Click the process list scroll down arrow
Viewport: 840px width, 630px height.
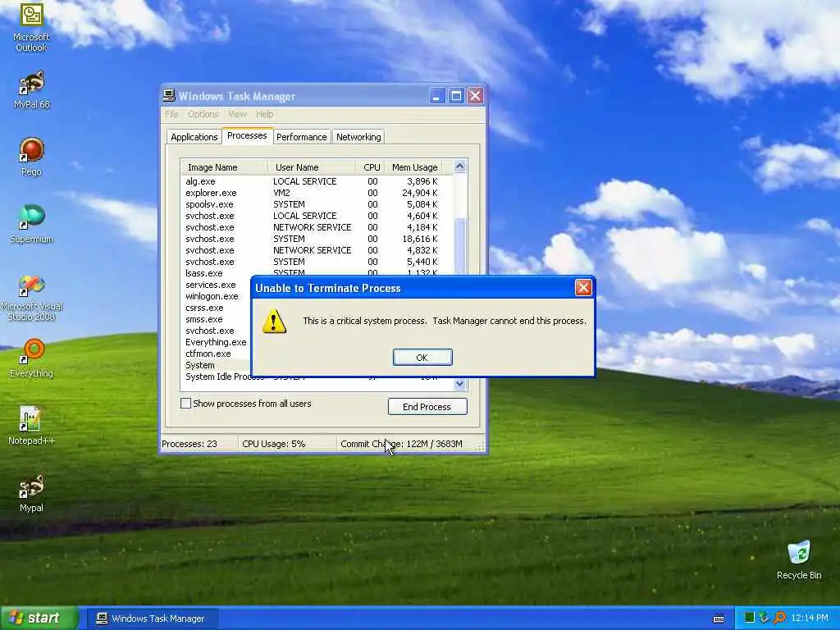[459, 384]
